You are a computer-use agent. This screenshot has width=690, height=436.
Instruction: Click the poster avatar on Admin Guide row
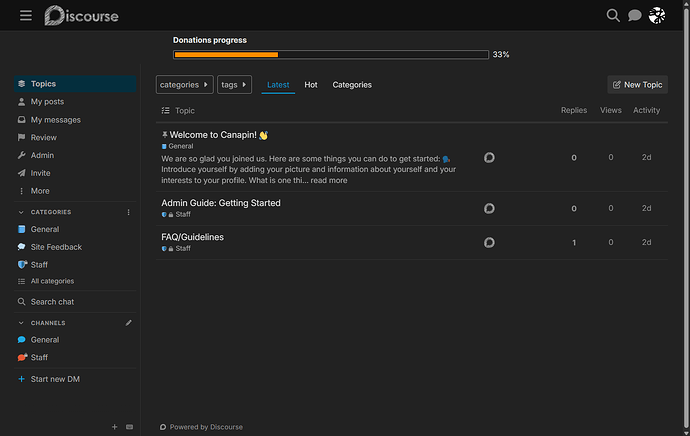pos(489,208)
